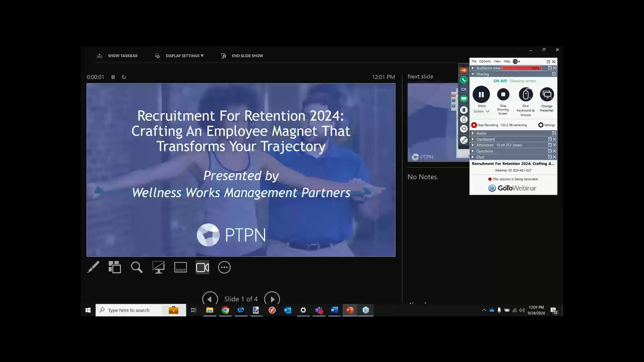Open Google Chrome from the taskbar
The height and width of the screenshot is (362, 644).
(x=225, y=310)
